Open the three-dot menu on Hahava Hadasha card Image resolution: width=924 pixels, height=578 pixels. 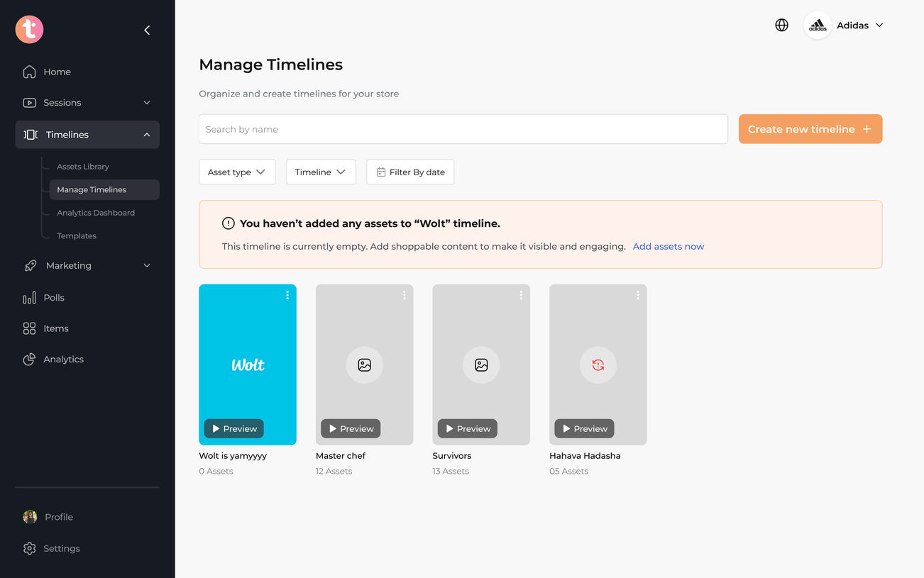point(638,295)
